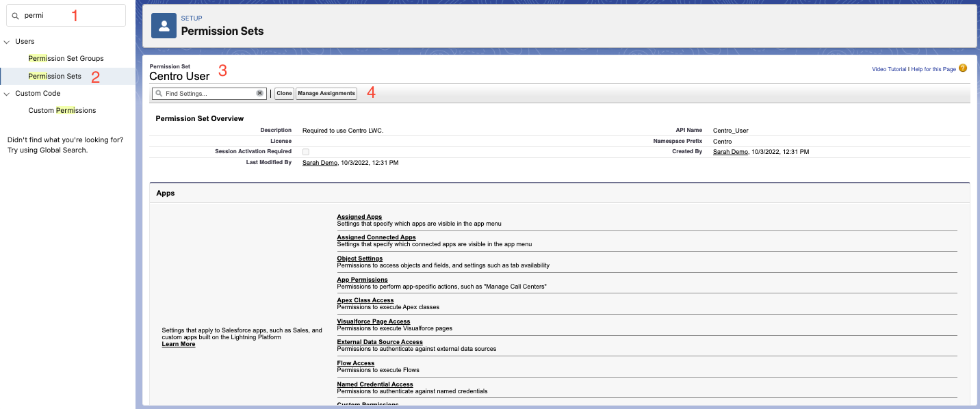Open Object Settings link

(360, 259)
